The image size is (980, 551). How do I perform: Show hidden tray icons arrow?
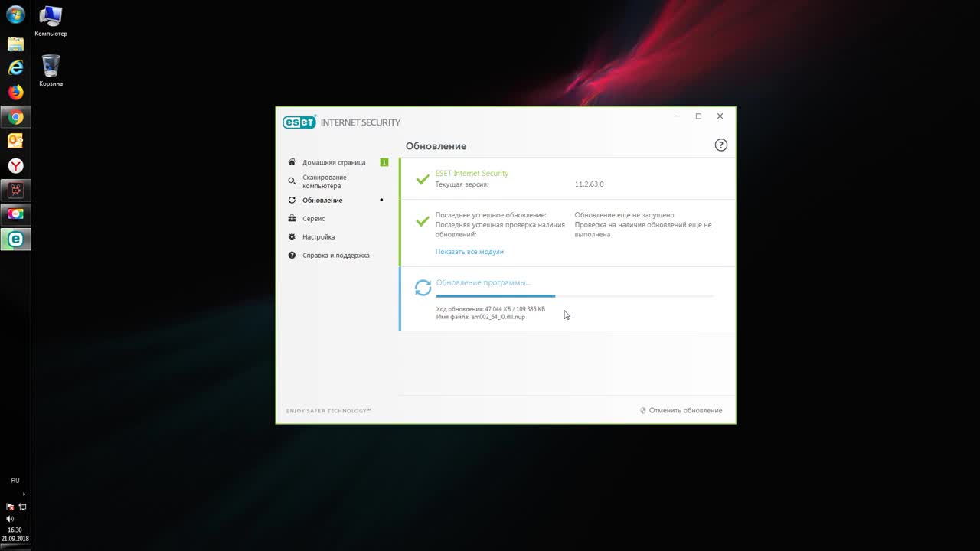[24, 494]
